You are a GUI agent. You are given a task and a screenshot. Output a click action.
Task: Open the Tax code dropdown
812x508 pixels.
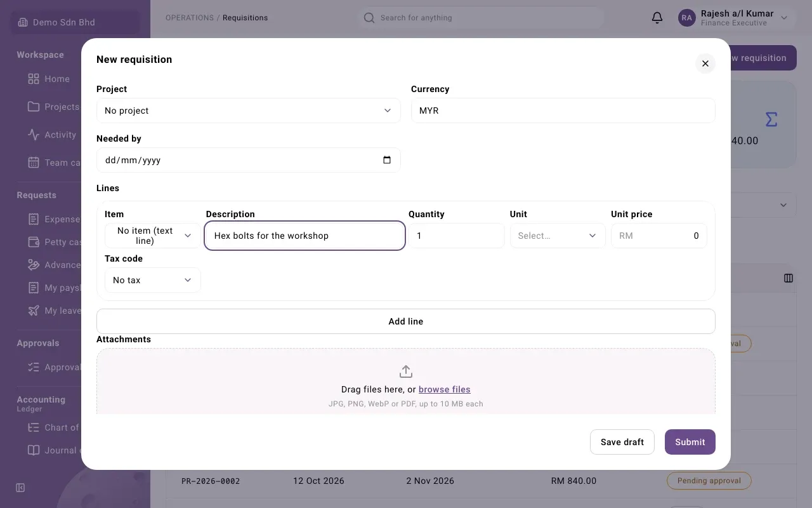tap(153, 280)
